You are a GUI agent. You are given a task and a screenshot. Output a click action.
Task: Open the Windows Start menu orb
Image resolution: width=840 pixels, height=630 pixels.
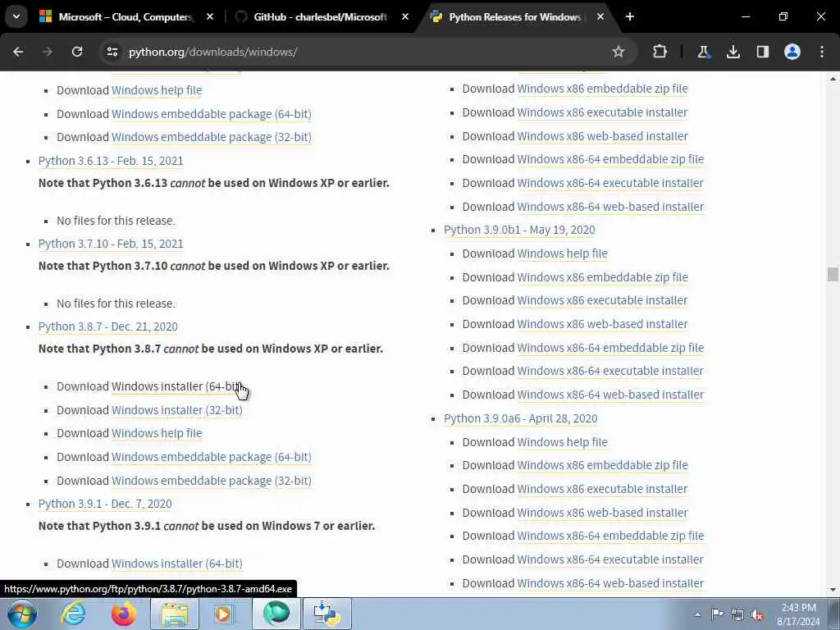(22, 614)
